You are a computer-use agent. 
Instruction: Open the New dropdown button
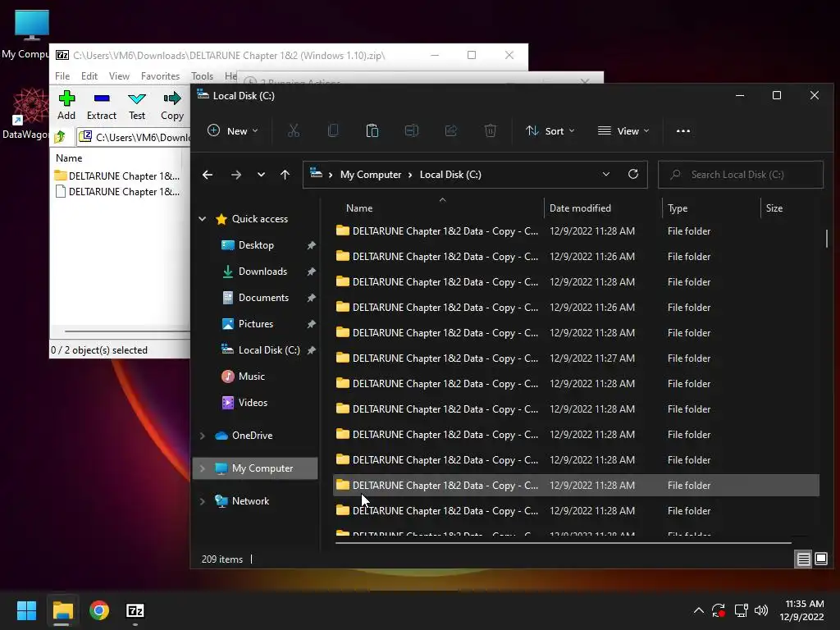232,130
